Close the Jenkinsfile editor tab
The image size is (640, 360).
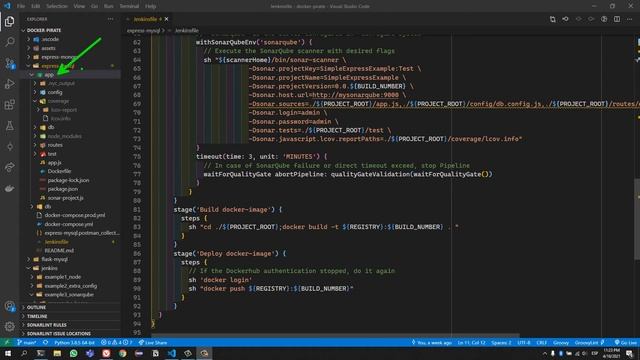point(167,19)
